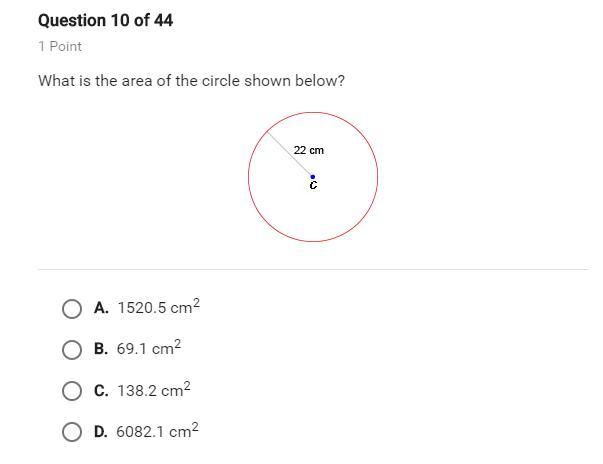Image resolution: width=603 pixels, height=464 pixels.
Task: Click the answer text 69.1 cm²
Action: tap(148, 349)
